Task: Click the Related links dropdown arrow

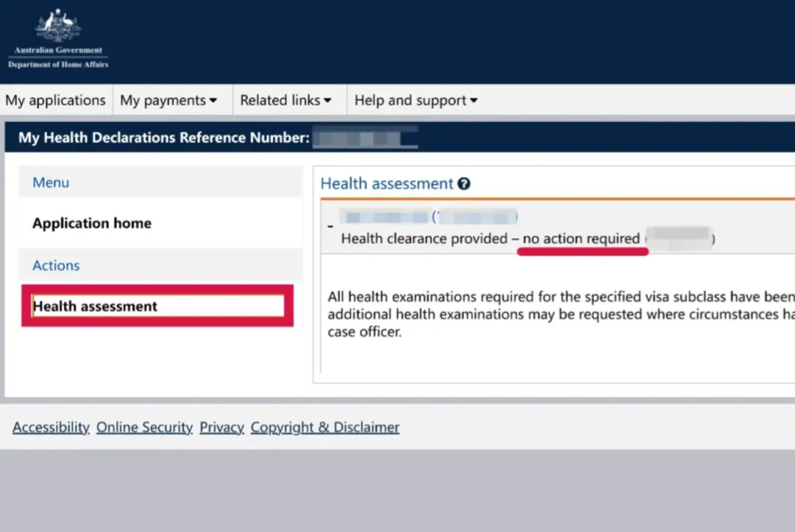Action: click(328, 100)
